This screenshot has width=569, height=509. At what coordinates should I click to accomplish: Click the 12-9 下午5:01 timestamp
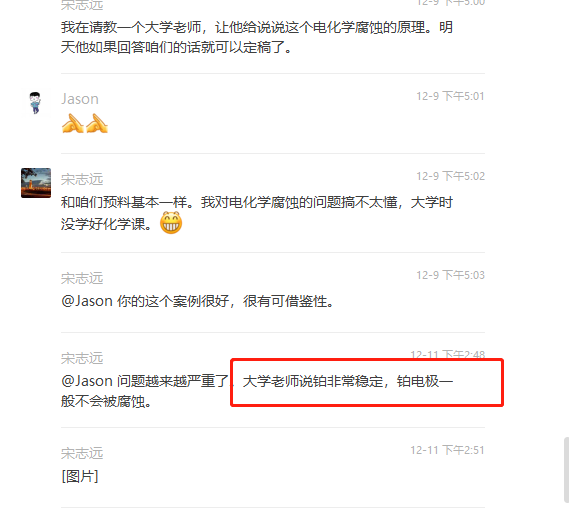click(x=450, y=96)
